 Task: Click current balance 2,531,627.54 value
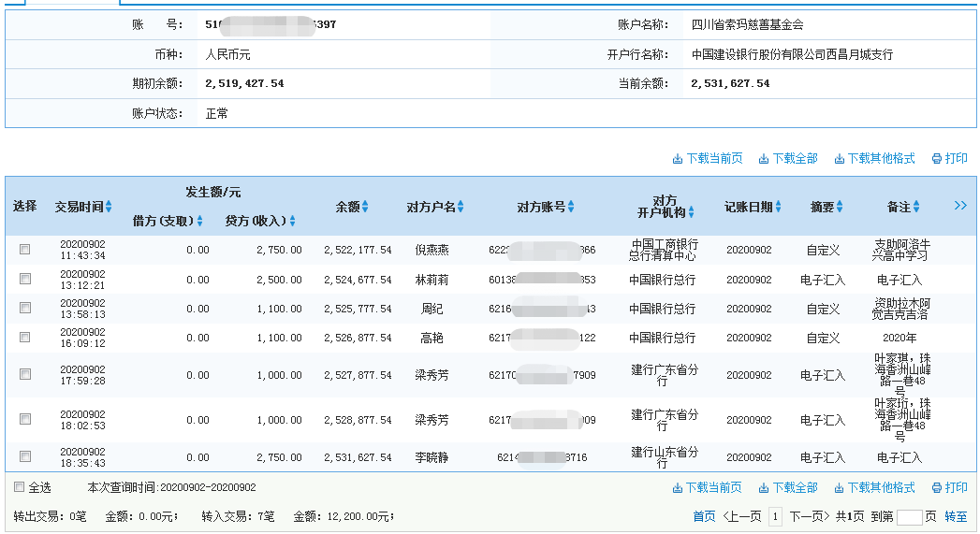point(730,83)
